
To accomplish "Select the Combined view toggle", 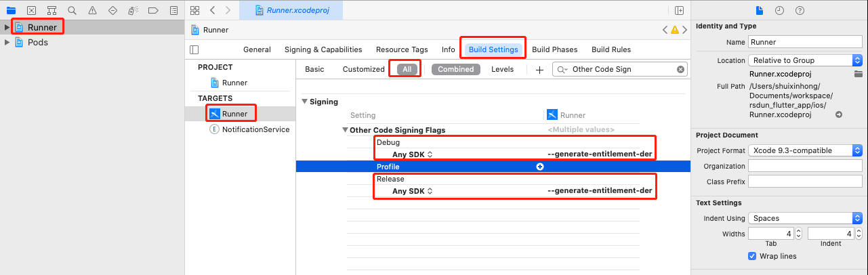I will click(455, 69).
